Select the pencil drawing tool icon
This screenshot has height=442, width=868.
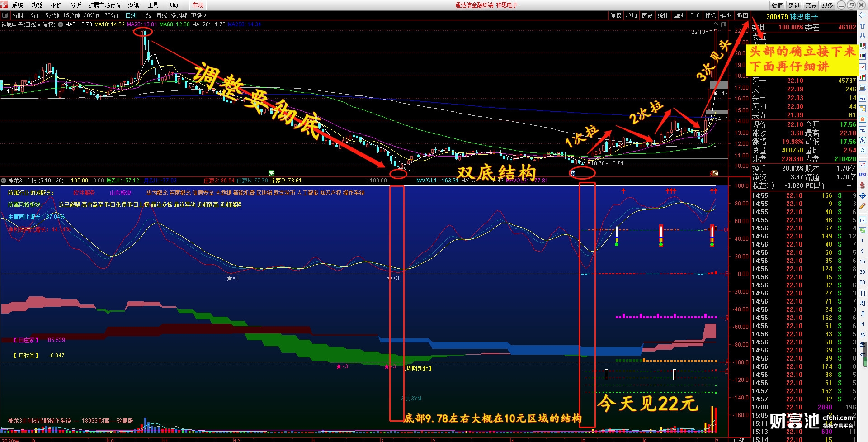tap(863, 206)
